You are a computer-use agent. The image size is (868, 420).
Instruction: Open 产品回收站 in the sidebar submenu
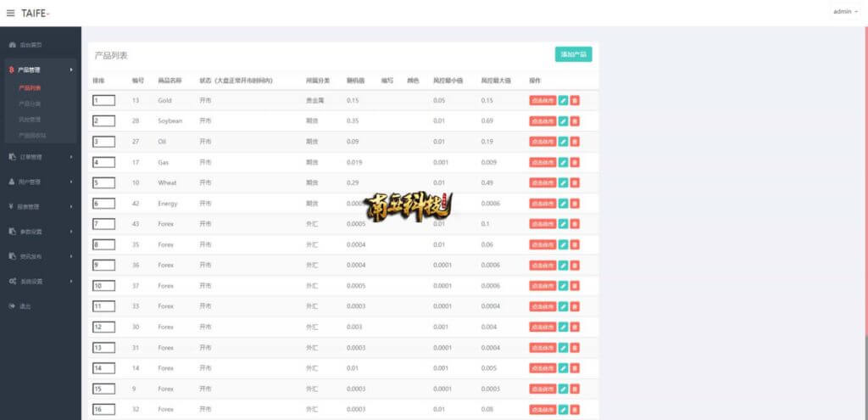pyautogui.click(x=32, y=135)
